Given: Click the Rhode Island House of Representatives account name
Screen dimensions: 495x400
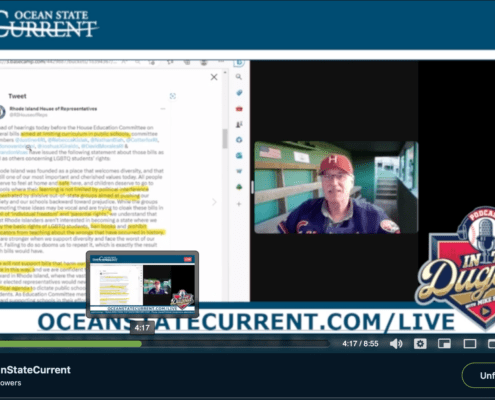Looking at the screenshot, I should (53, 109).
